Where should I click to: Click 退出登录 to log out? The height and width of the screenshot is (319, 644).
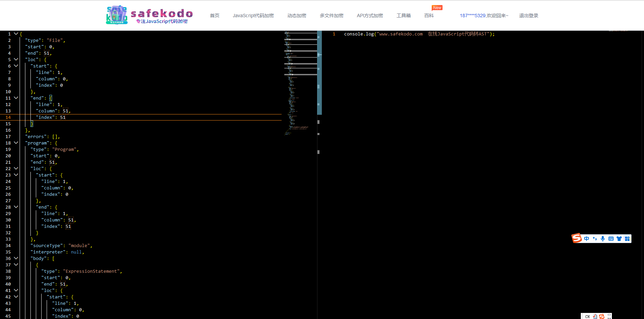pyautogui.click(x=529, y=16)
